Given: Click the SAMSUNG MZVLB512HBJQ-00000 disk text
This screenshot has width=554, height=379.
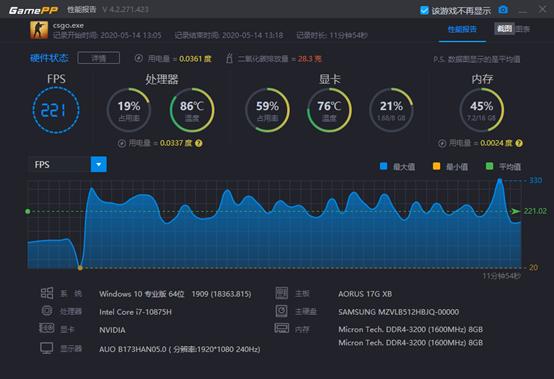Looking at the screenshot, I should pos(399,312).
